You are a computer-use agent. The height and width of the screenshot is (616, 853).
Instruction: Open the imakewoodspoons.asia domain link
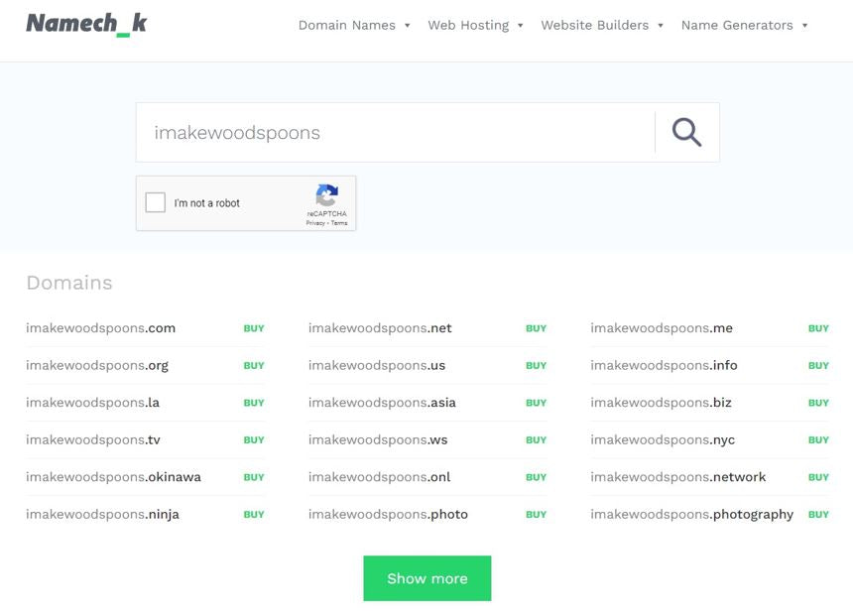[x=382, y=403]
